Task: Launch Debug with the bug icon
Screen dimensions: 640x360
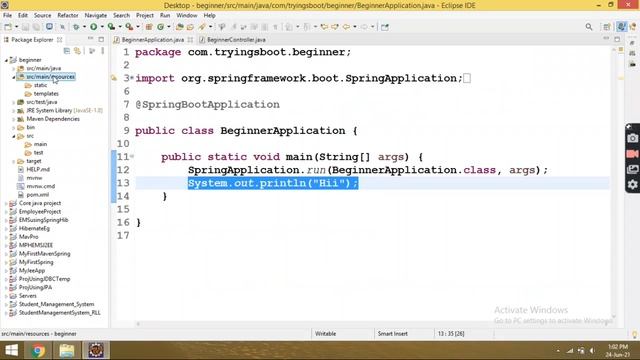Action: pos(76,27)
